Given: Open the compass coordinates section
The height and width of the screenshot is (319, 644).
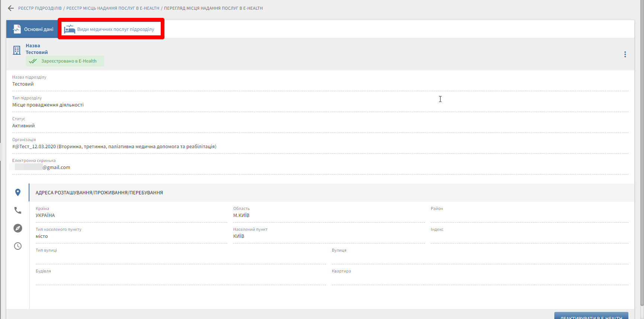Looking at the screenshot, I should 18,228.
